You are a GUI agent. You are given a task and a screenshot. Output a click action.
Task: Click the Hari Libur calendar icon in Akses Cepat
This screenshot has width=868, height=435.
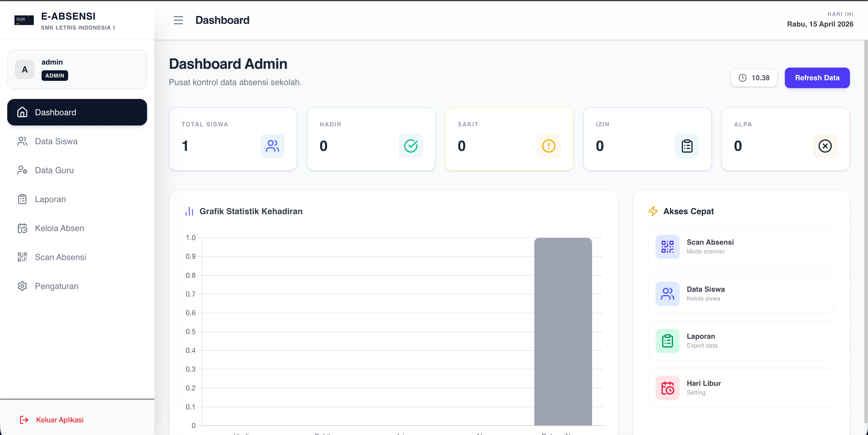[667, 388]
